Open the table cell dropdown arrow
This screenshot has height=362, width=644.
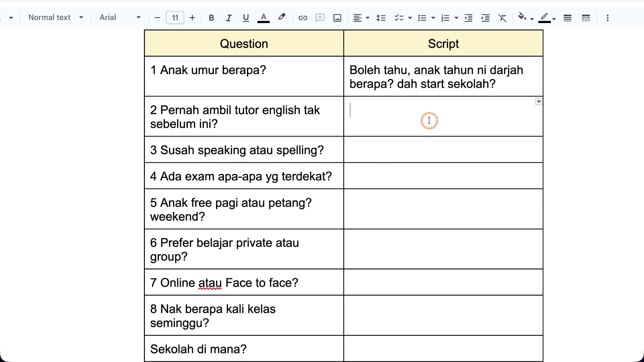click(539, 102)
